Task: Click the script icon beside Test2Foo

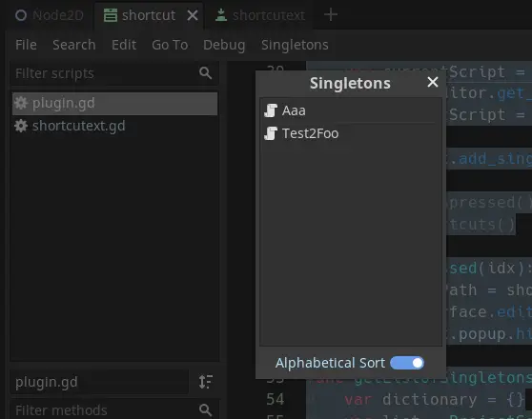Action: coord(271,133)
